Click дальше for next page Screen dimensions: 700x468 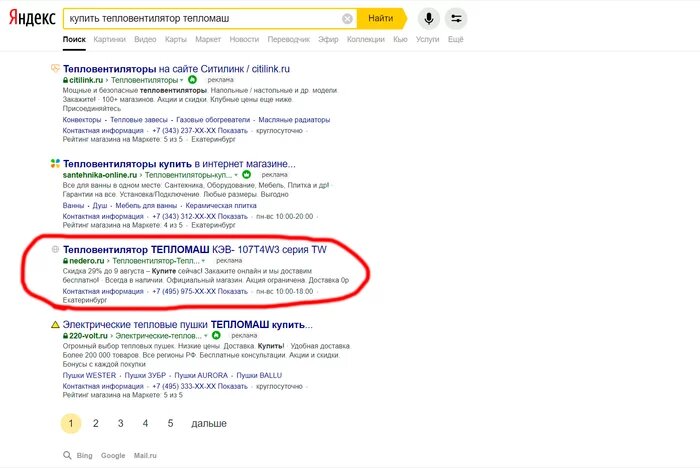tap(209, 423)
